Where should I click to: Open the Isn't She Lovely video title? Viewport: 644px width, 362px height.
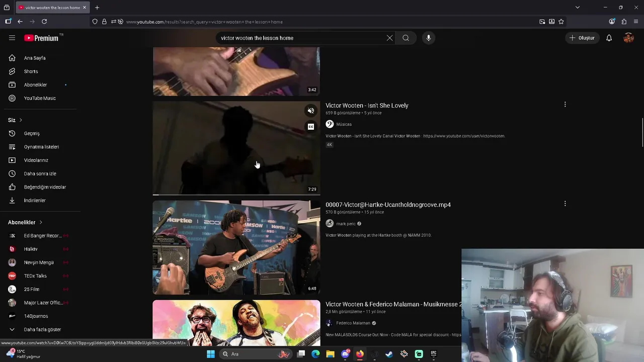click(x=367, y=106)
